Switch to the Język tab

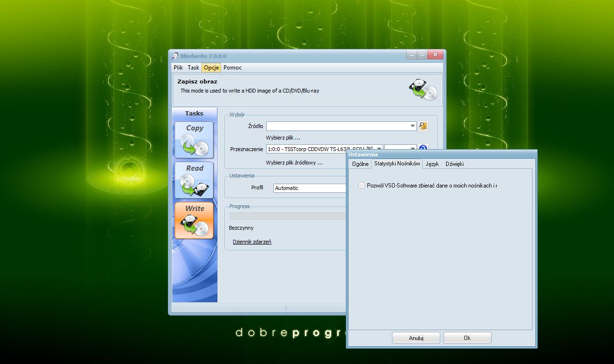point(432,164)
